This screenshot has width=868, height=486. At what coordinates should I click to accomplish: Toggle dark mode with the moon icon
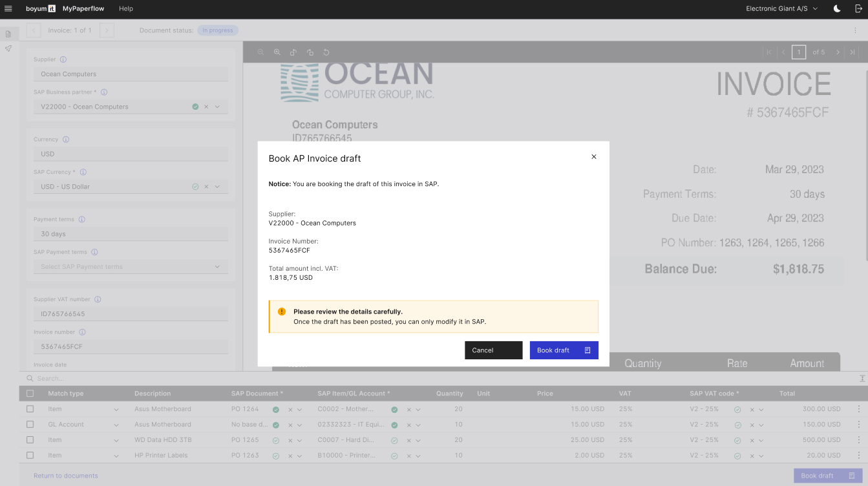pos(837,8)
